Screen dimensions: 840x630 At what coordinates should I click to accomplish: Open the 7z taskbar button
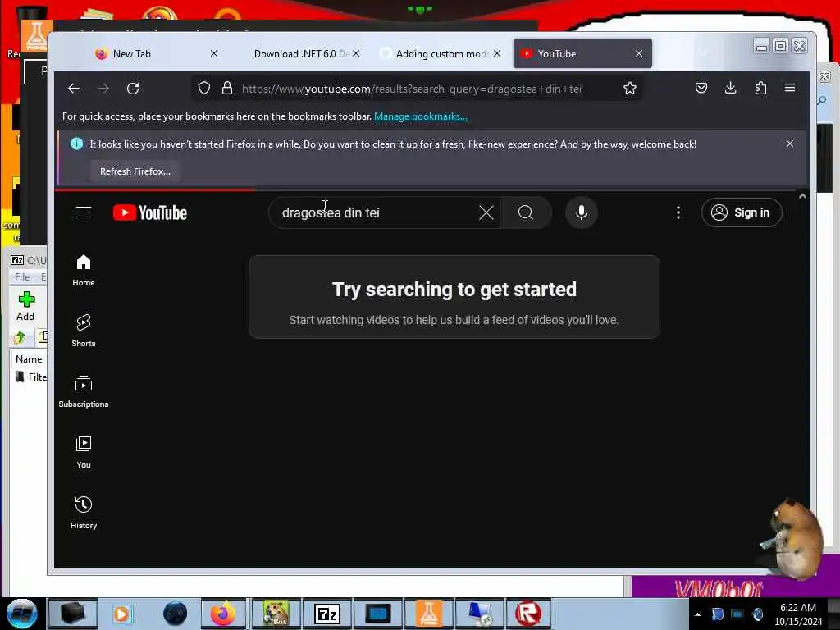click(x=327, y=614)
